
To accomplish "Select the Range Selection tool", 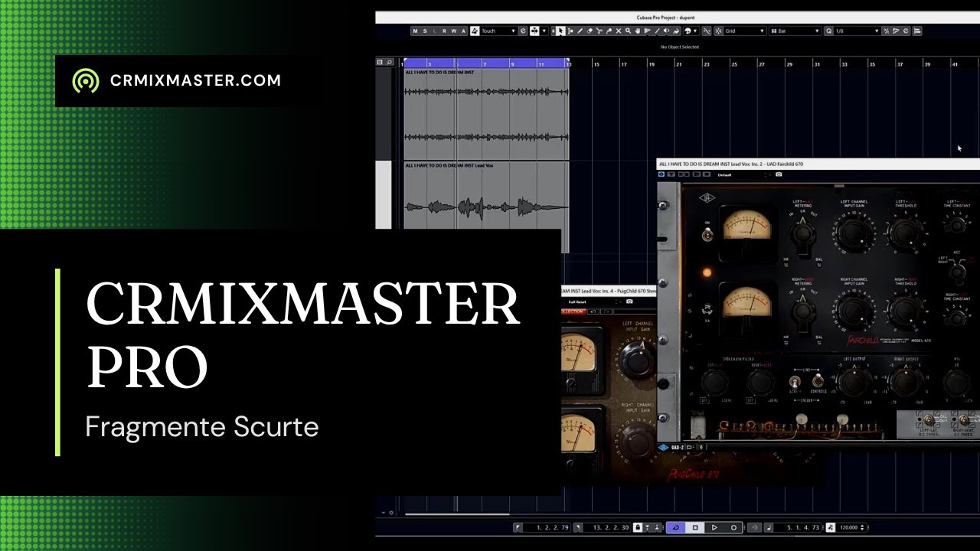I will point(570,31).
